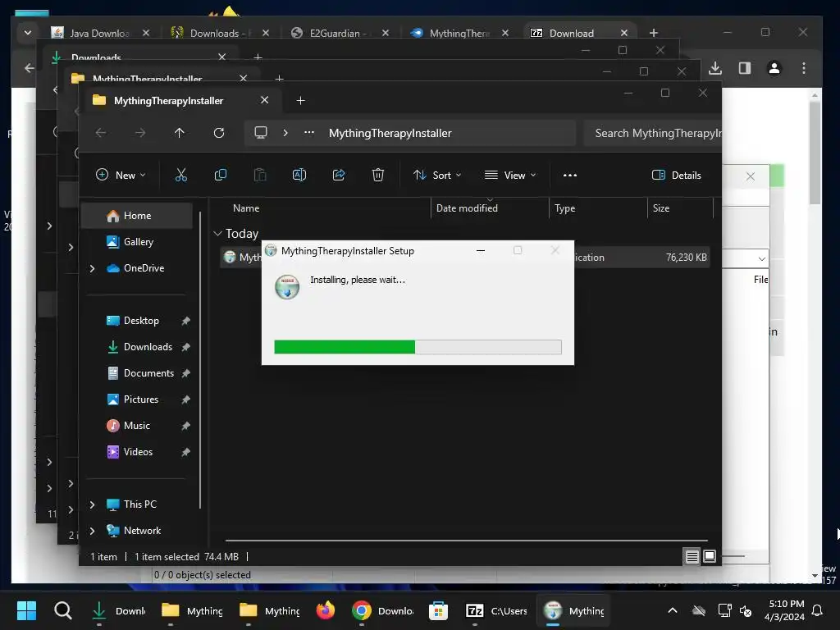Open Pictures quick access folder
This screenshot has width=840, height=630.
[140, 399]
